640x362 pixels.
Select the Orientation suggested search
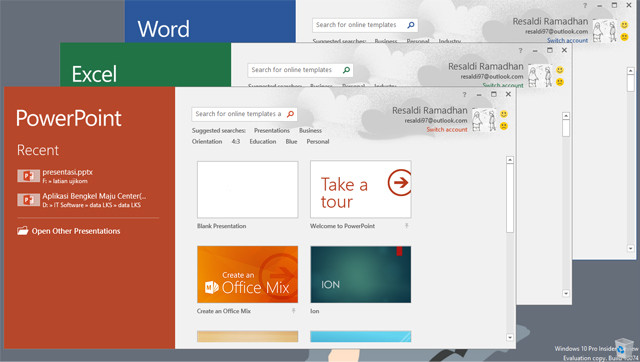click(x=207, y=142)
